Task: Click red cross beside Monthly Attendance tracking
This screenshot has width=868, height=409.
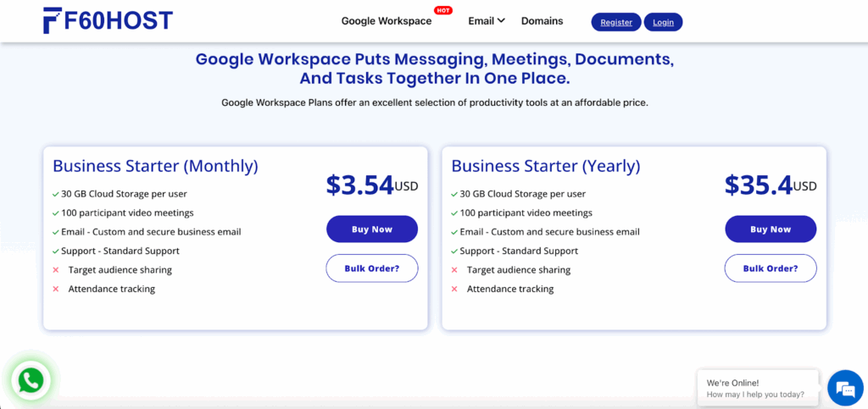Action: (x=56, y=289)
